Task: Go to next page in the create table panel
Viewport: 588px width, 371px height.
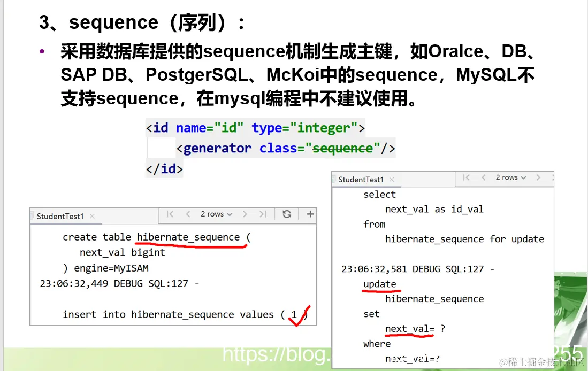Action: pyautogui.click(x=245, y=214)
